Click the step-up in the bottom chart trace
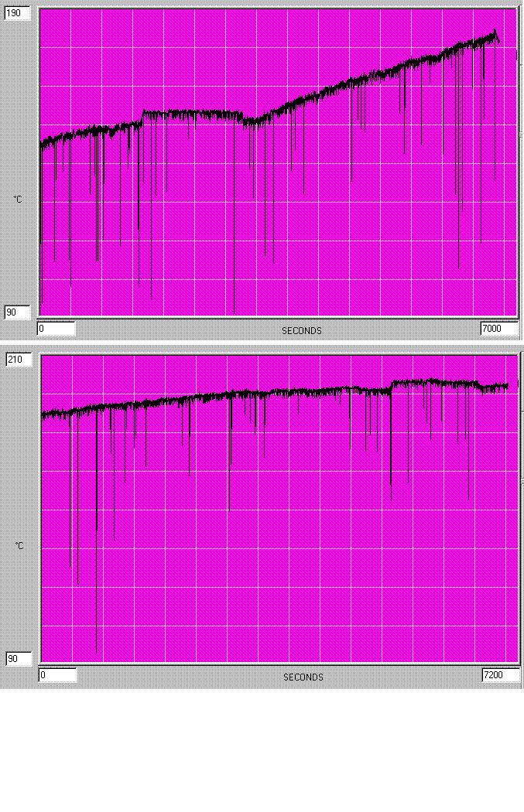Image resolution: width=524 pixels, height=812 pixels. (x=392, y=384)
